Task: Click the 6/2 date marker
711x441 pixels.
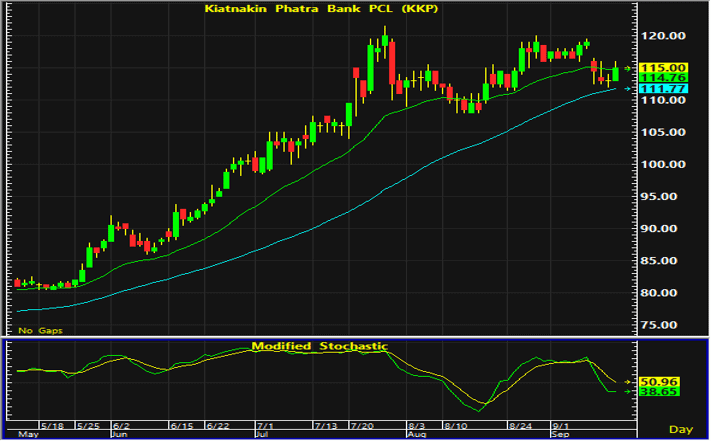Action: (122, 426)
